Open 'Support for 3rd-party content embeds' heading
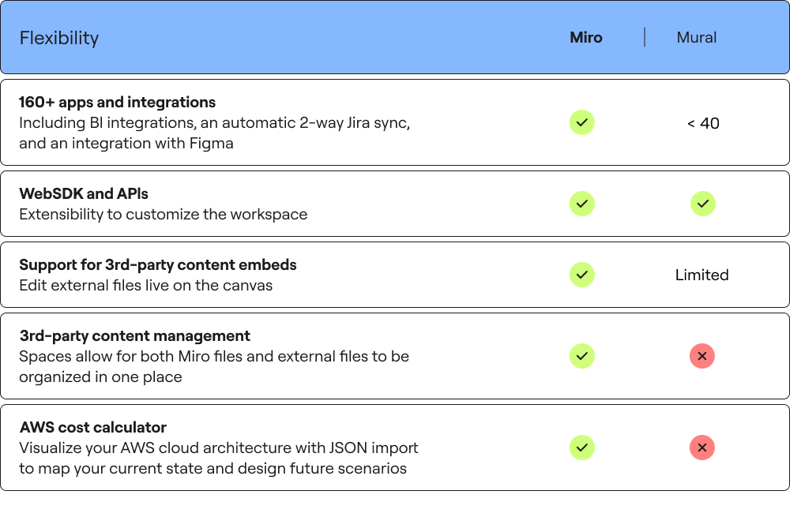The width and height of the screenshot is (790, 532). pos(158,264)
